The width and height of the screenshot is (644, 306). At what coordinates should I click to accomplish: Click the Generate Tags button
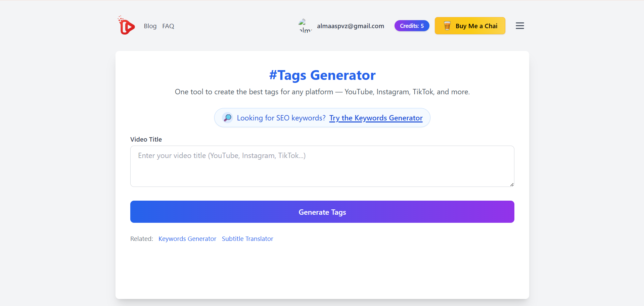coord(322,212)
